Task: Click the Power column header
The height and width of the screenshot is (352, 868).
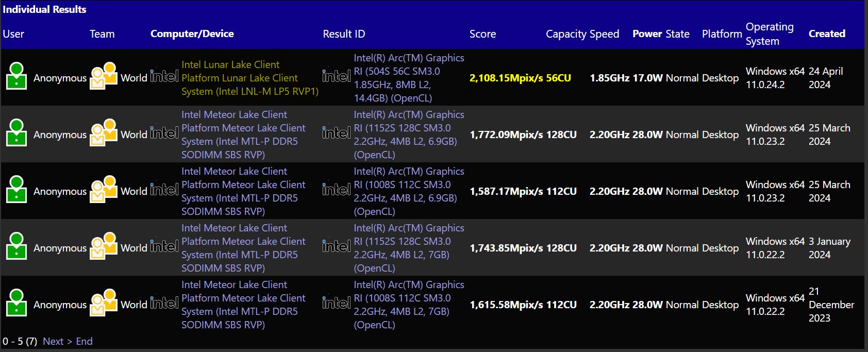Action: [x=647, y=34]
